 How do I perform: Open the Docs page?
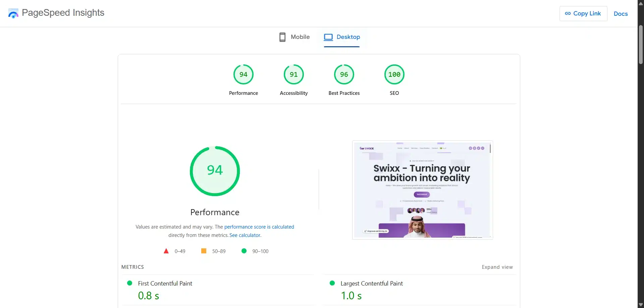pos(621,14)
